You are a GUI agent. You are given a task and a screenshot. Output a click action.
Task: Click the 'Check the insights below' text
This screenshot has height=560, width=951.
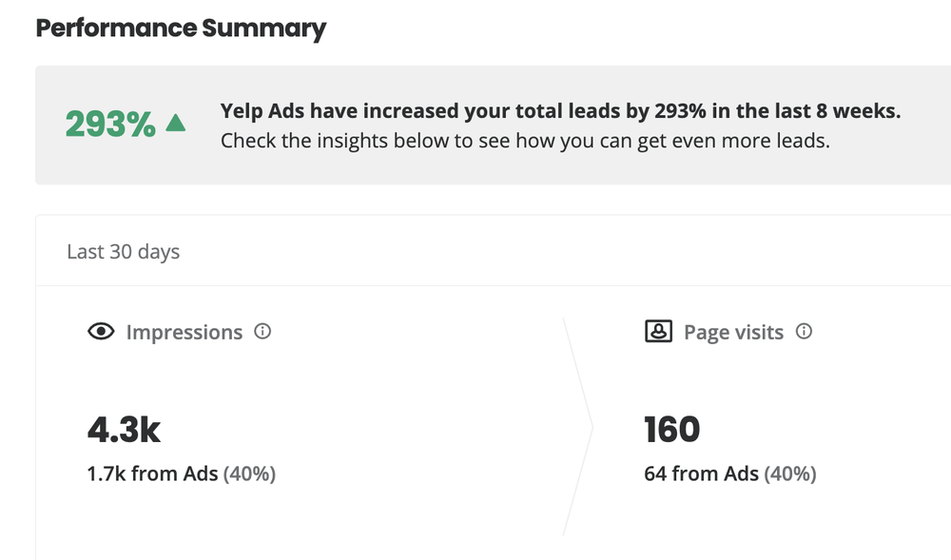[525, 141]
